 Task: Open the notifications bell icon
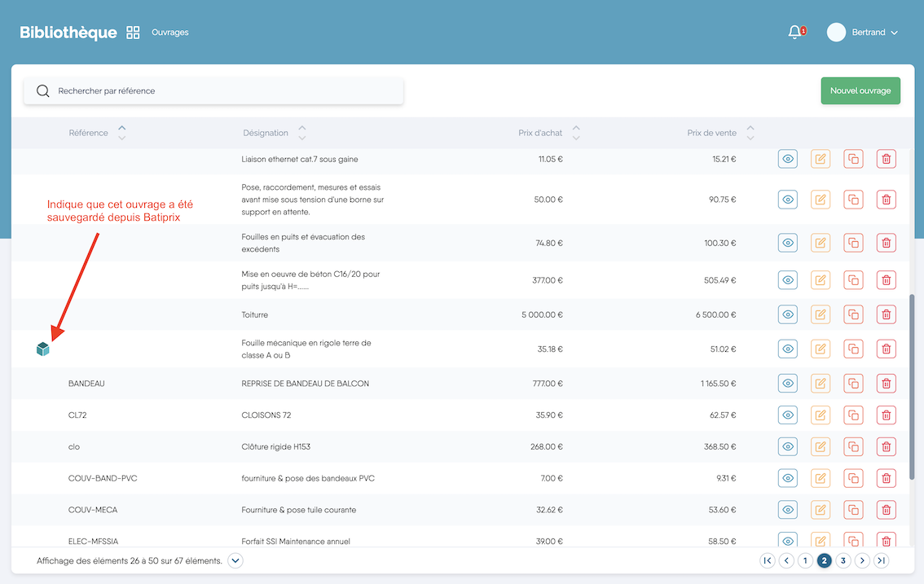[x=794, y=33]
